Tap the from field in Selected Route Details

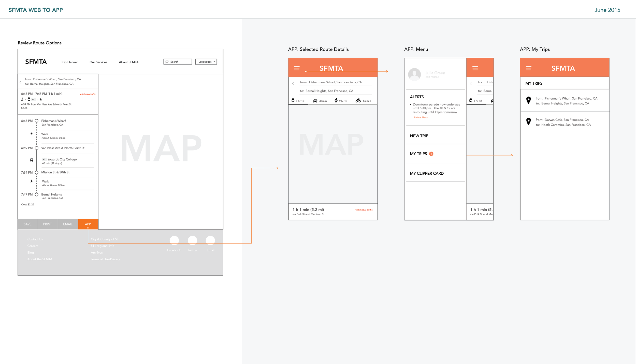point(336,82)
